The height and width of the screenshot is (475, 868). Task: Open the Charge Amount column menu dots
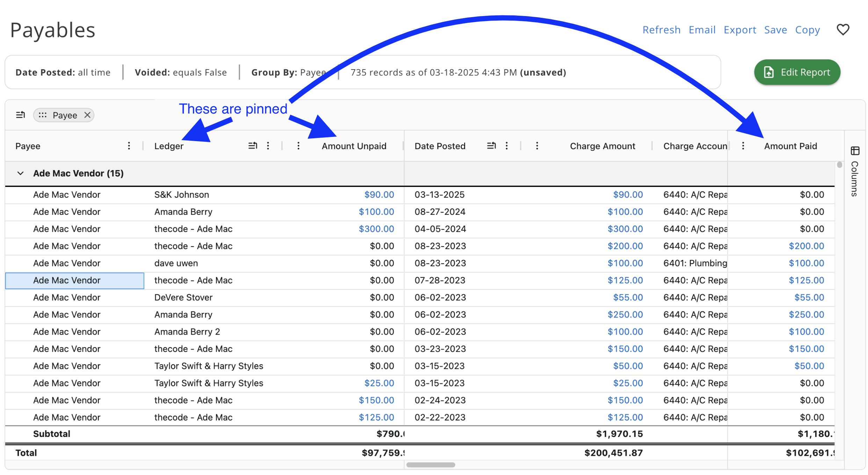click(x=537, y=146)
